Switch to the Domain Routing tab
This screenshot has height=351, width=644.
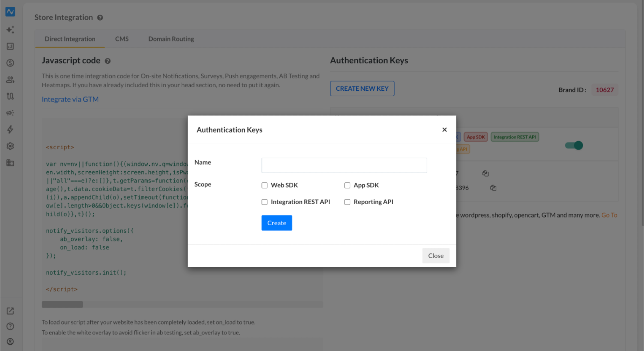click(x=171, y=39)
